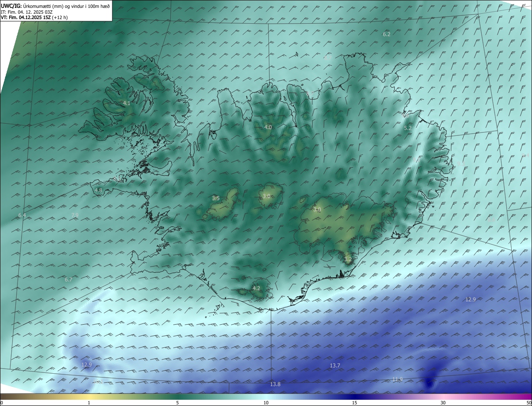This screenshot has width=532, height=406.
Task: Click the 13.7 value label
Action: (335, 365)
